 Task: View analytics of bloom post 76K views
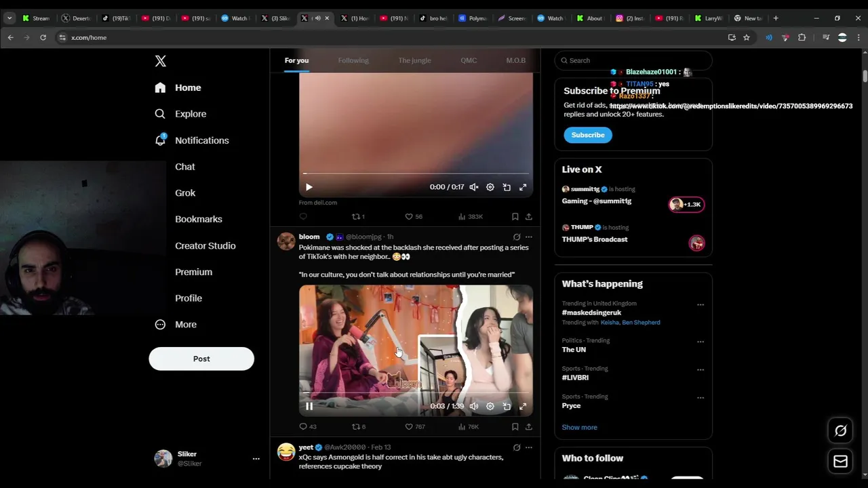click(469, 426)
